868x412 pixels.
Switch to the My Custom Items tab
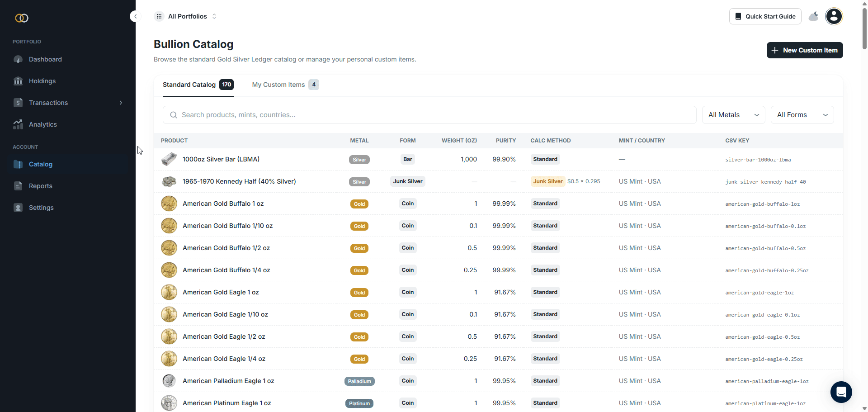click(285, 85)
